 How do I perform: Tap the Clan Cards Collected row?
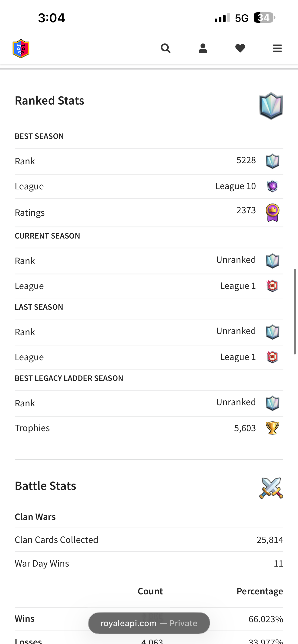[x=149, y=540]
